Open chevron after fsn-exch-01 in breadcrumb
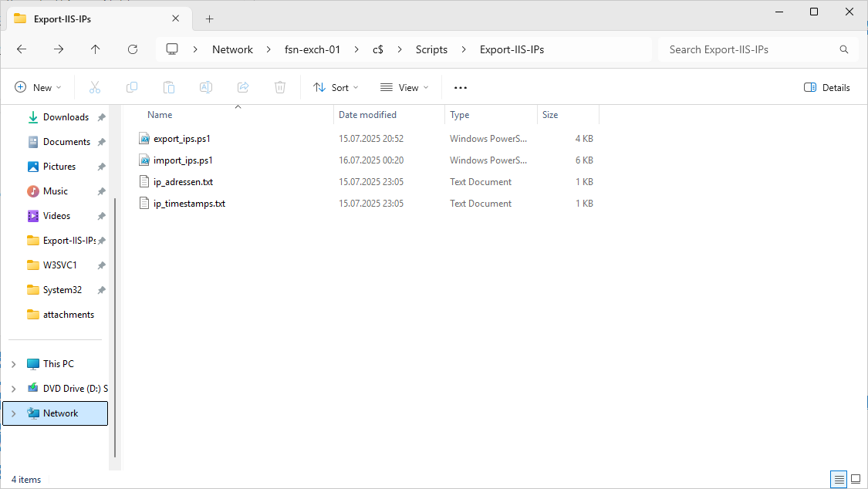This screenshot has height=489, width=868. (x=356, y=49)
